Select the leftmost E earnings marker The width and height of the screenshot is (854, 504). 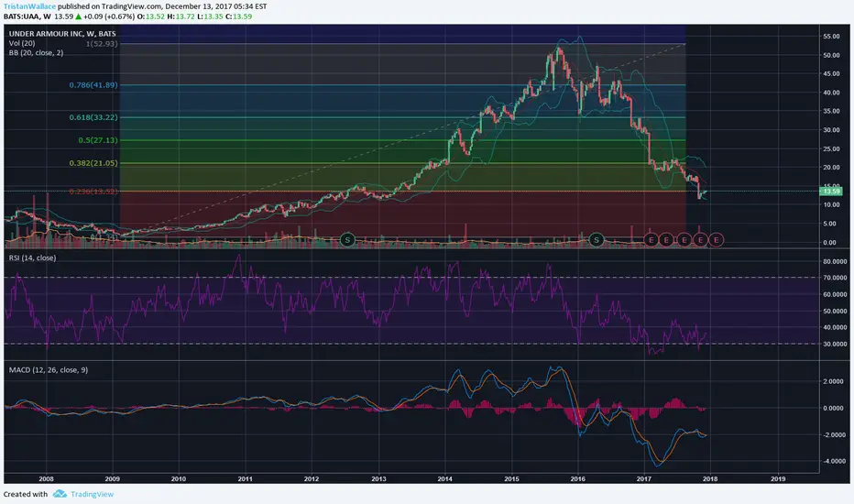pos(650,240)
